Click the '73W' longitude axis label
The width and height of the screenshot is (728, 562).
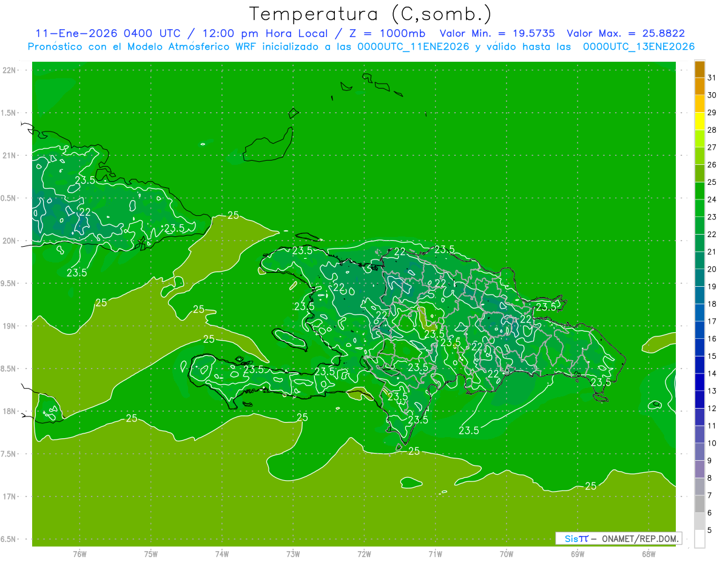click(293, 554)
